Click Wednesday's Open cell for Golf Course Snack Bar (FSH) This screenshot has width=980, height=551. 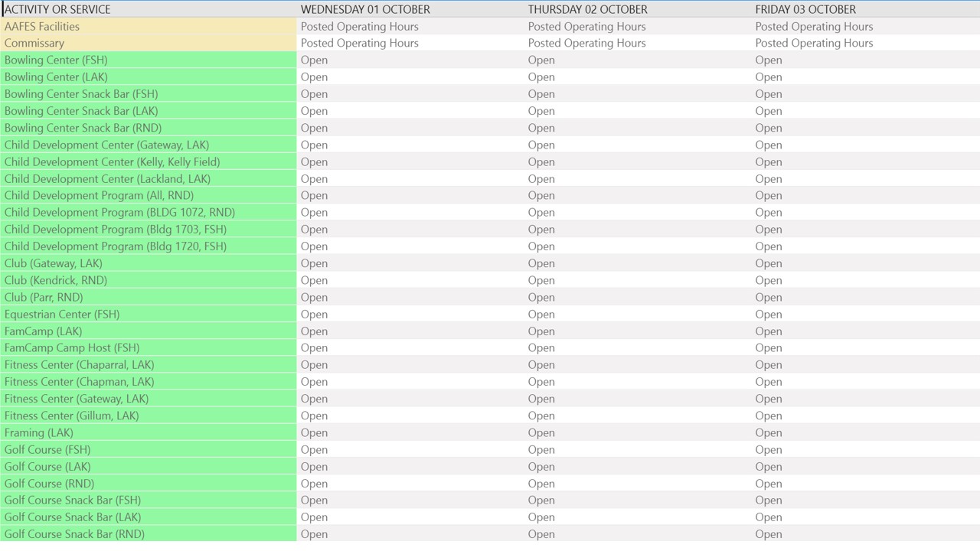[x=314, y=500]
